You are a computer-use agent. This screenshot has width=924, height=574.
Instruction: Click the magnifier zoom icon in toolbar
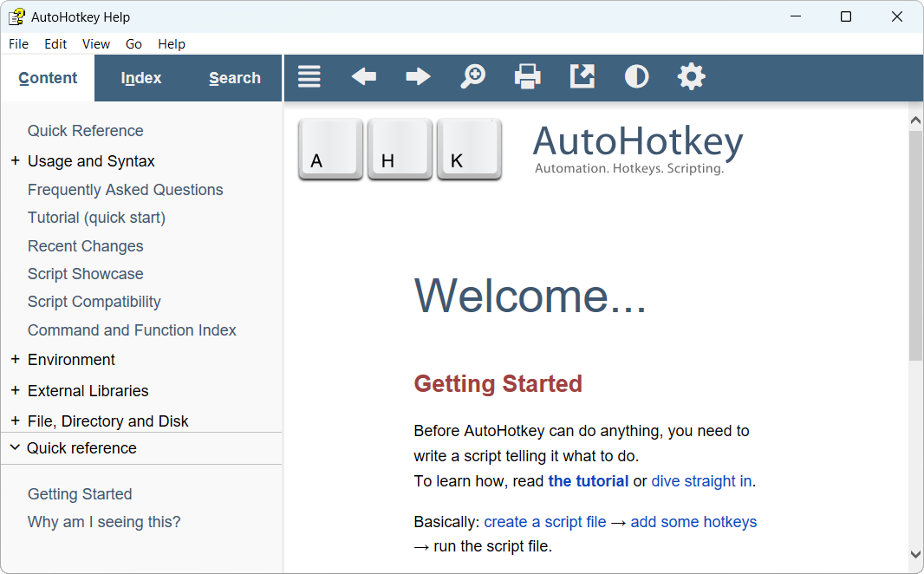point(472,76)
